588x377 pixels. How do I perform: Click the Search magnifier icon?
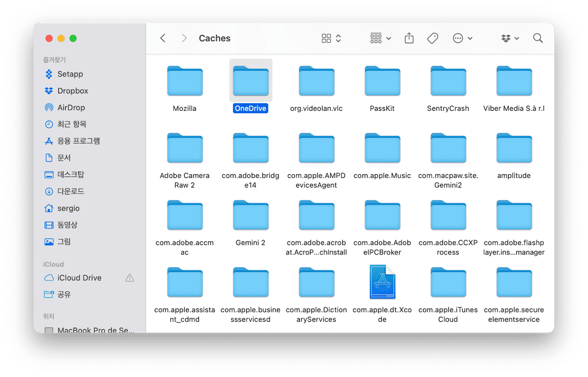tap(538, 38)
